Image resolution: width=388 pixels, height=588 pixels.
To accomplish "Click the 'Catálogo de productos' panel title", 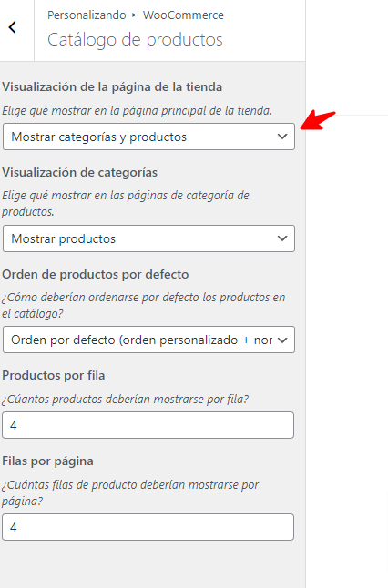I will (x=135, y=40).
